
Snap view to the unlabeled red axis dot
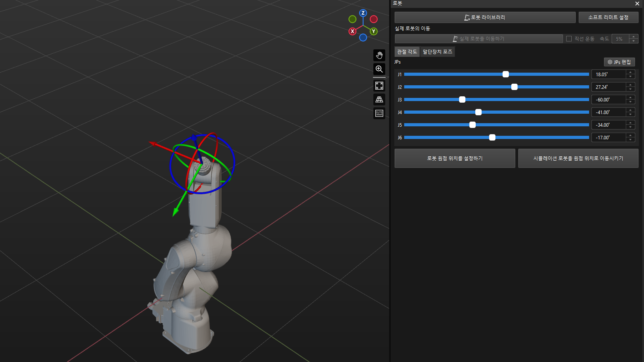pos(374,19)
